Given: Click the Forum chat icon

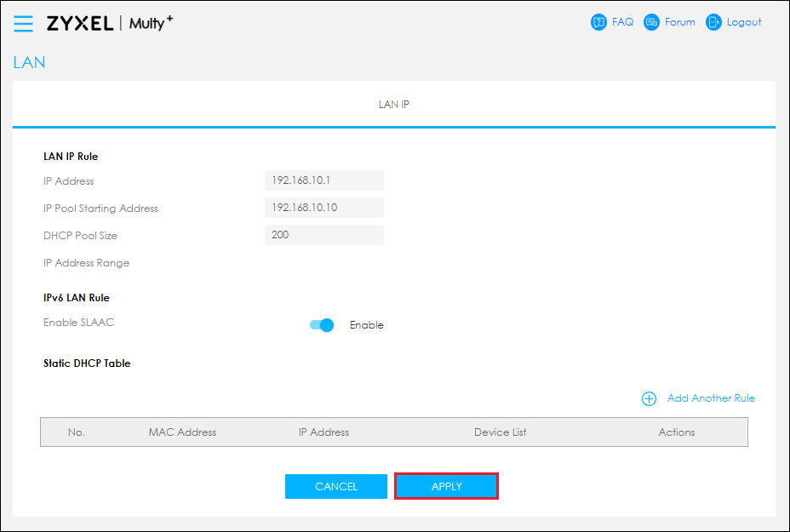Looking at the screenshot, I should click(651, 22).
